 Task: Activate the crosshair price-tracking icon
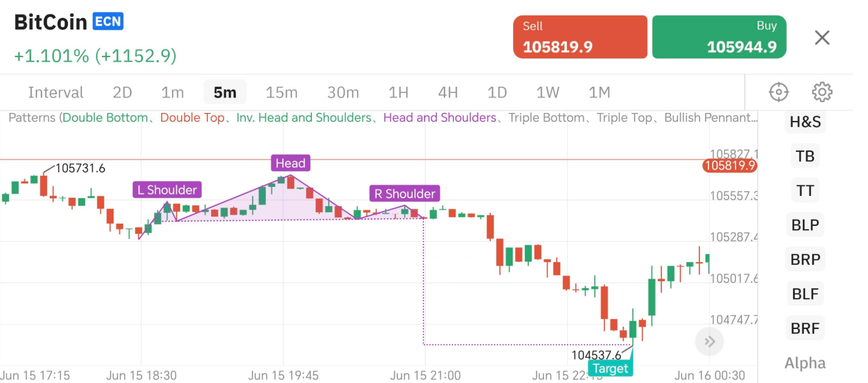[x=778, y=92]
